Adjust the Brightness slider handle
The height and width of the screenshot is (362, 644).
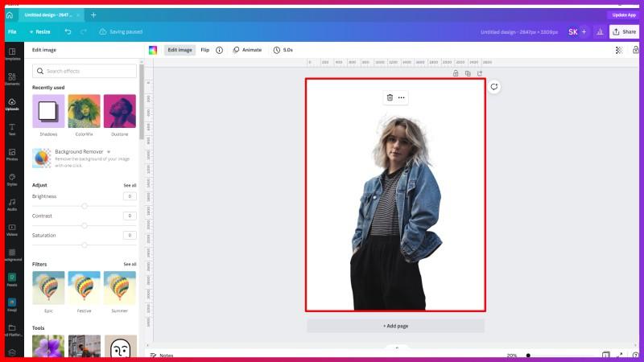pyautogui.click(x=85, y=206)
